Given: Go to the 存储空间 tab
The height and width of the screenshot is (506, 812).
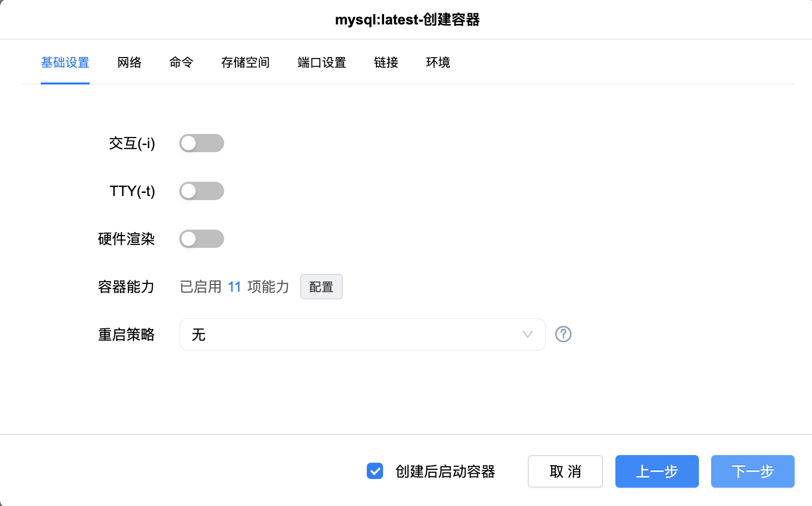Looking at the screenshot, I should click(x=245, y=63).
